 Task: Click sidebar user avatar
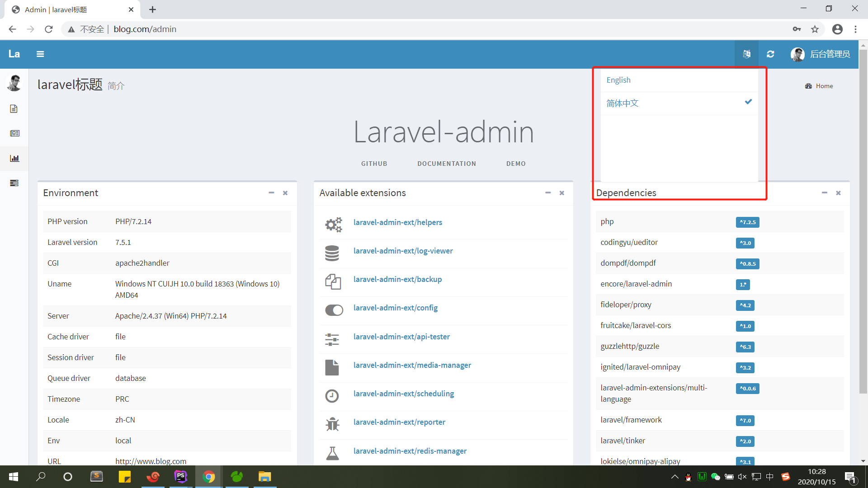coord(14,83)
